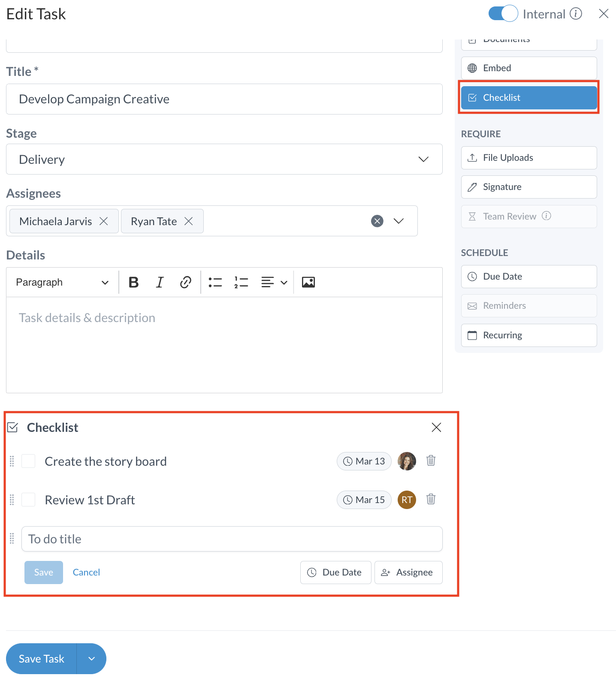
Task: Select Embed from the sidebar
Action: (528, 68)
